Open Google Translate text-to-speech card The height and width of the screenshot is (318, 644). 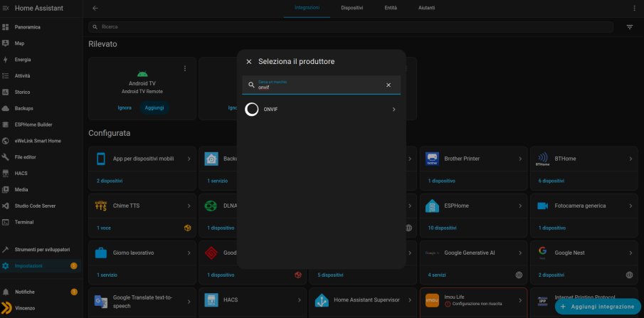pos(142,303)
